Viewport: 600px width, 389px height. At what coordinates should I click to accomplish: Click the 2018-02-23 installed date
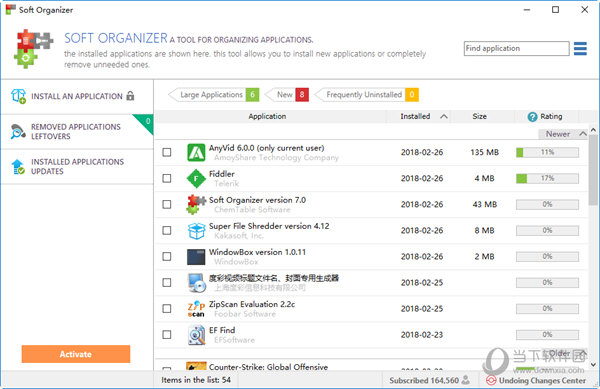pos(422,335)
